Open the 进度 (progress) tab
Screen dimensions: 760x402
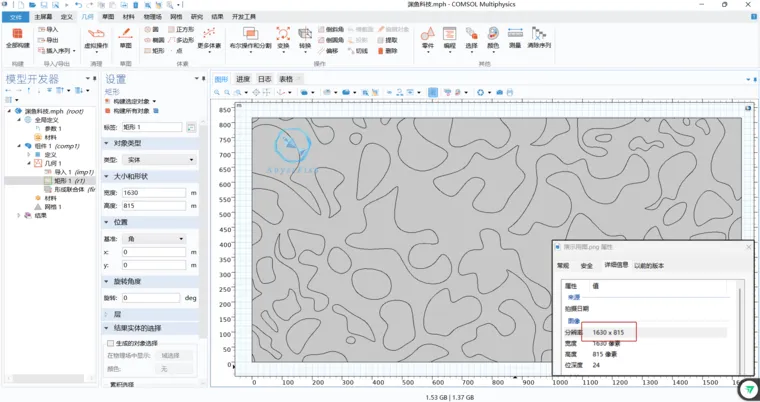click(x=242, y=79)
